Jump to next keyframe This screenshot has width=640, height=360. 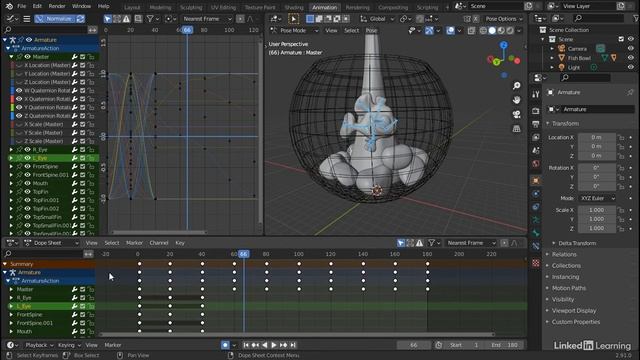(x=283, y=345)
